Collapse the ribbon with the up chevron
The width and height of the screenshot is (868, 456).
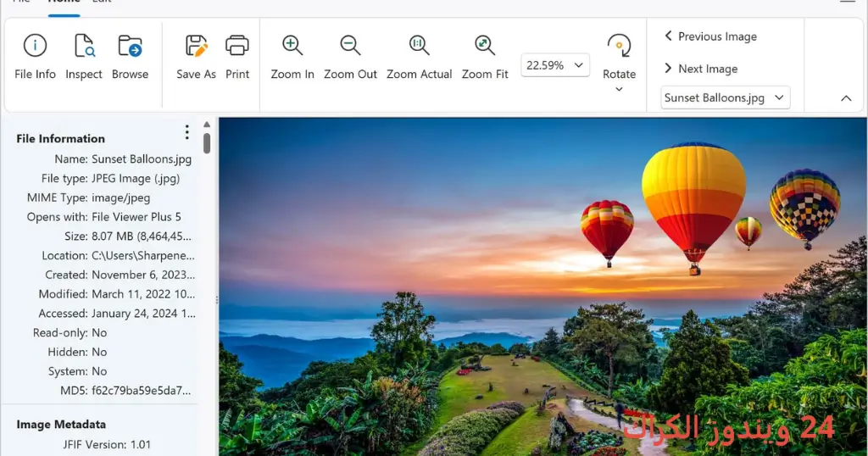846,98
